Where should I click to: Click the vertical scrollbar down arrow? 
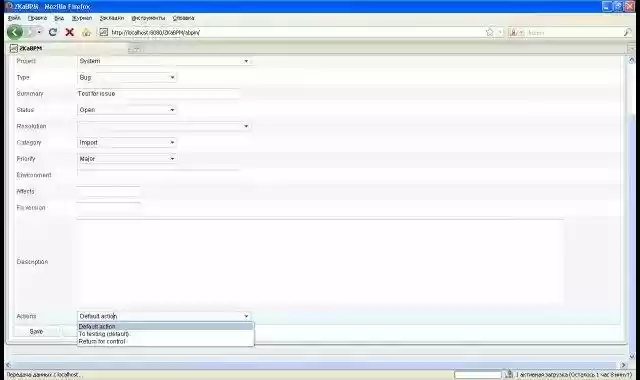click(631, 356)
